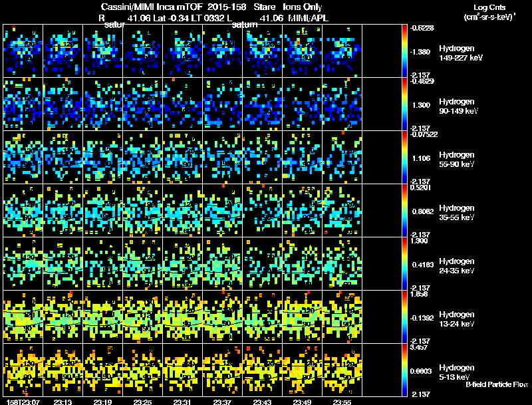Screen dimensions: 532x405
Task: Click the color bar beside Hydrogen 13-24 keV
Action: pos(404,317)
